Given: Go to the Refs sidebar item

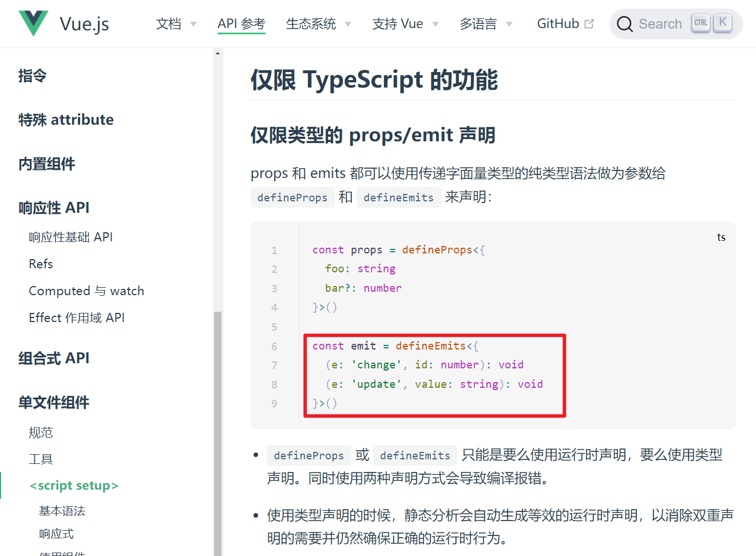Looking at the screenshot, I should pos(41,264).
